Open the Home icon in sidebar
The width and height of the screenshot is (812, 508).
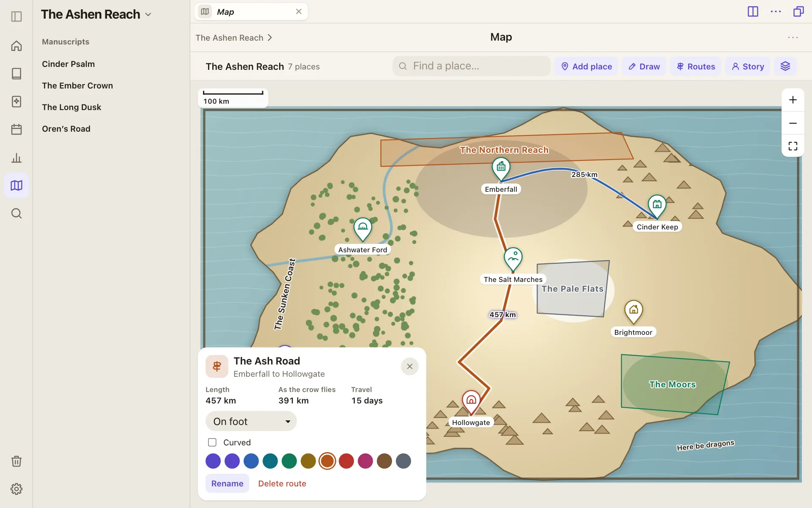[x=16, y=46]
